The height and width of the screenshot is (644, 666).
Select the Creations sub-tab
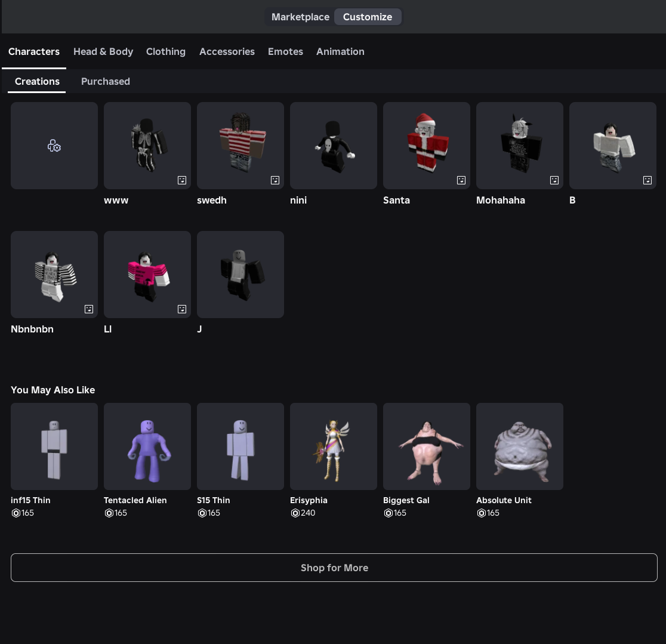pos(37,81)
